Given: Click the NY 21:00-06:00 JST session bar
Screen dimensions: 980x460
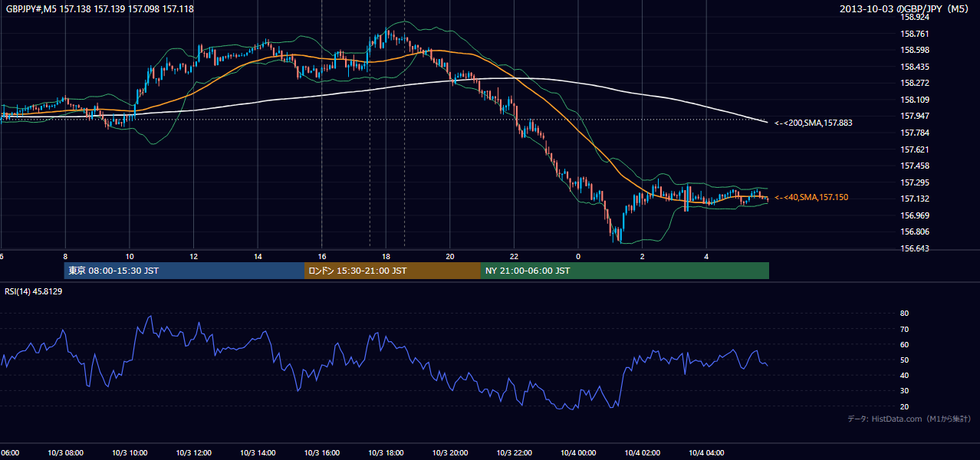Looking at the screenshot, I should click(x=625, y=271).
